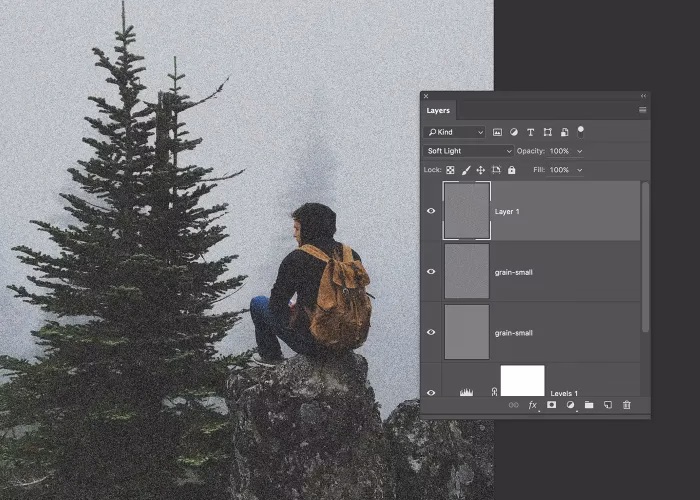Delete layer with trash icon
700x500 pixels.
click(627, 405)
